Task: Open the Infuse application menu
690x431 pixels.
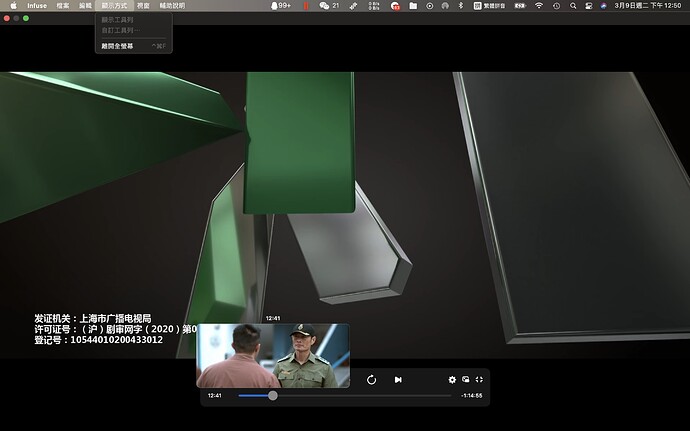Action: click(37, 6)
